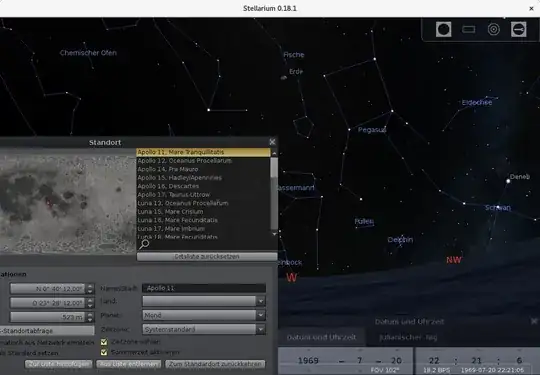Toggle the sensor frame rectangle icon
Screen dimensions: 540x375
pyautogui.click(x=468, y=30)
